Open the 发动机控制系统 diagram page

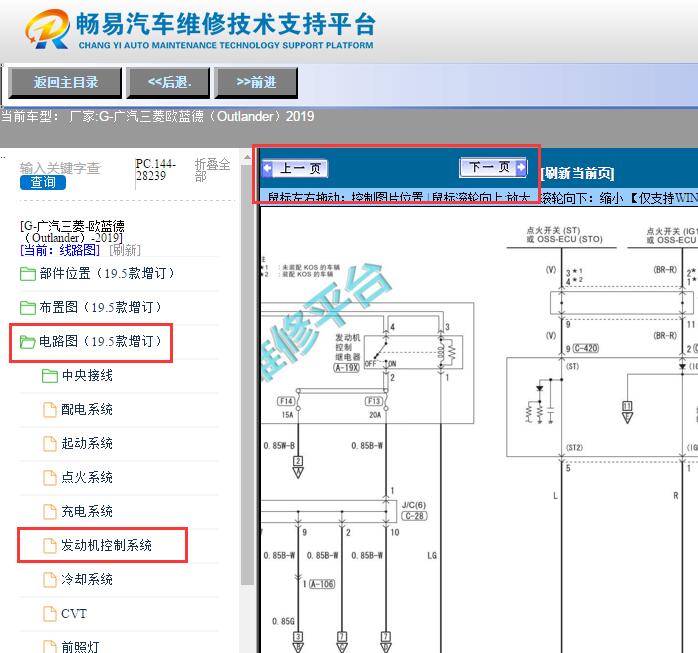point(107,545)
